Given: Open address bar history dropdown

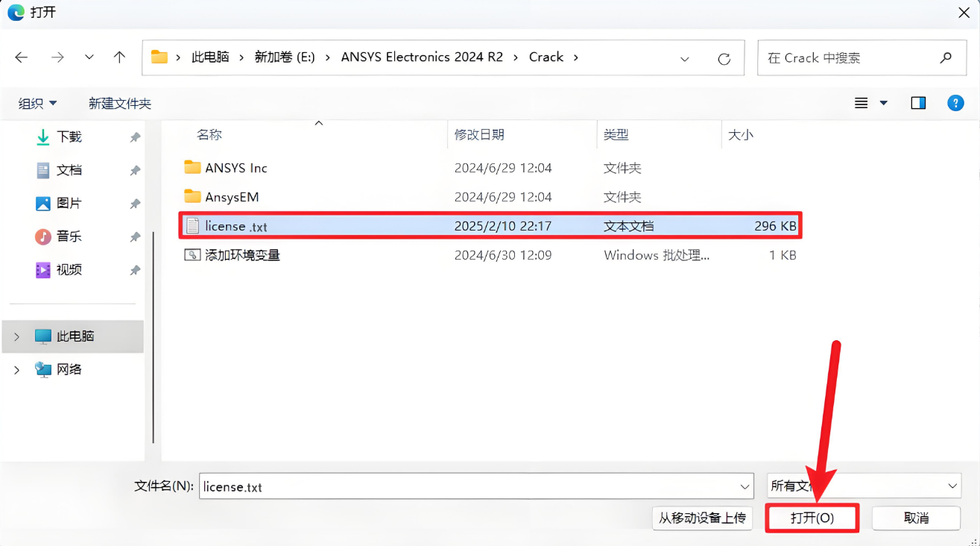Looking at the screenshot, I should [x=684, y=59].
